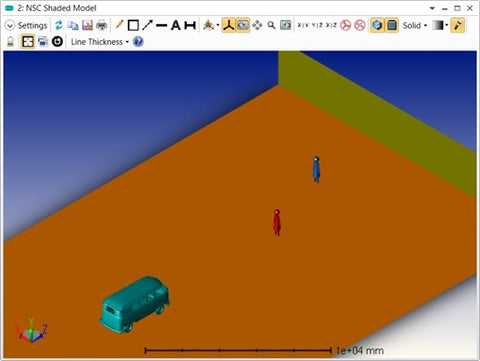This screenshot has height=361, width=480.
Task: Print the shaded model window
Action: [102, 25]
